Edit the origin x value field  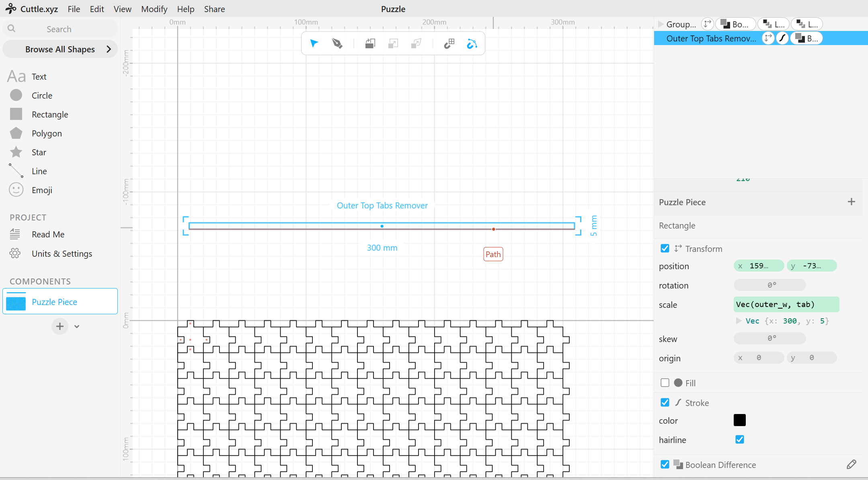759,357
